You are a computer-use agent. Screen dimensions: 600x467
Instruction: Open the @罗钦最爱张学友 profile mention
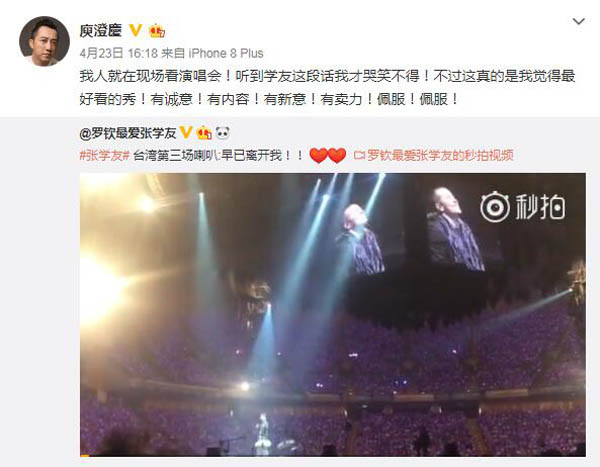[x=128, y=133]
